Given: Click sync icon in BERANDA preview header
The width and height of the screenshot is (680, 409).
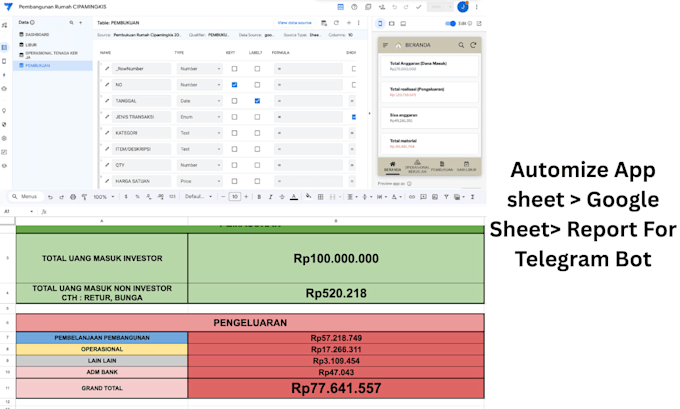Looking at the screenshot, I should click(473, 45).
